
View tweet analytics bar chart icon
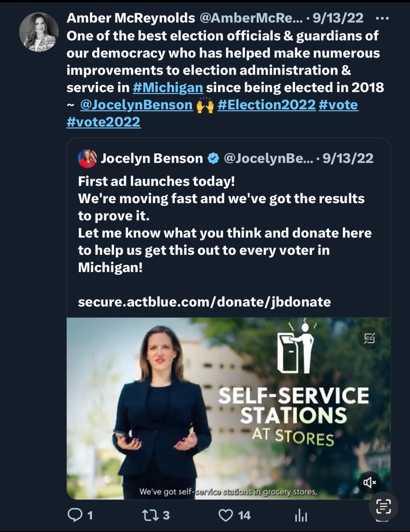(x=301, y=515)
